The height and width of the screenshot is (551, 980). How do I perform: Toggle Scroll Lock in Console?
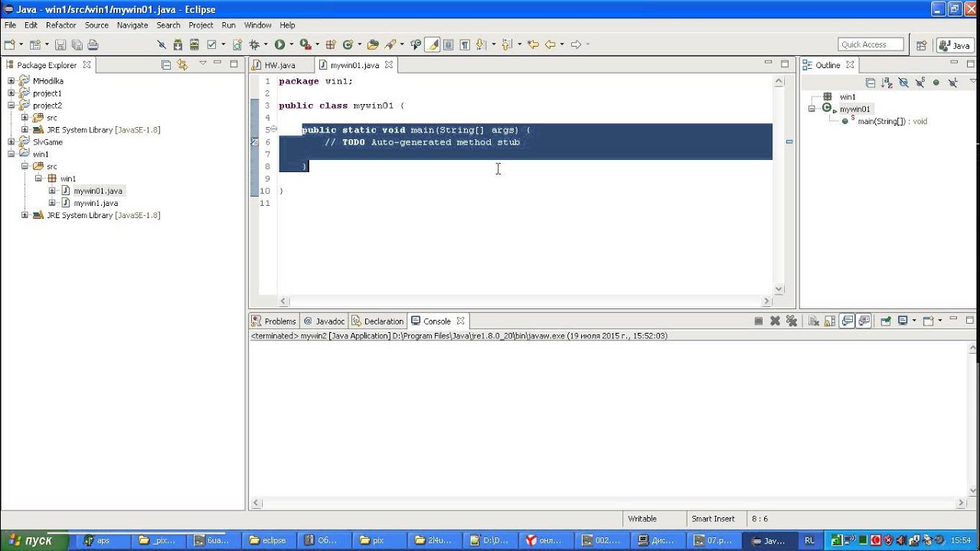coord(830,321)
